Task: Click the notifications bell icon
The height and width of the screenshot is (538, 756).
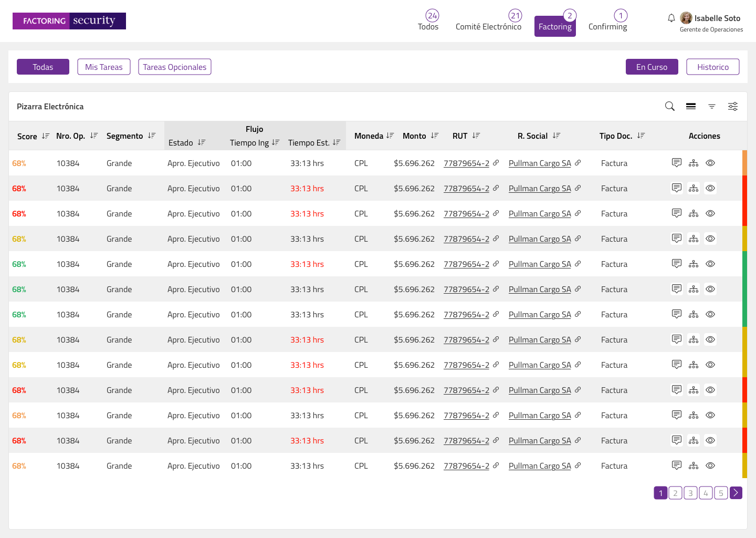Action: point(671,17)
